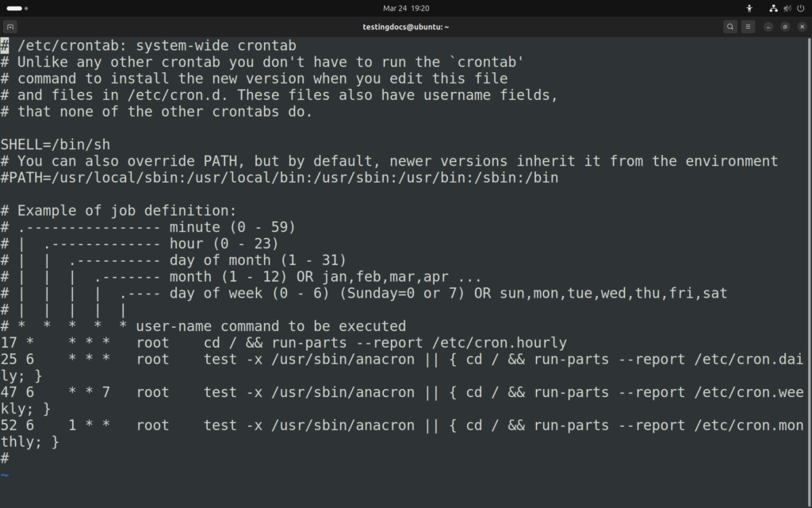Open the calendar from Mar 24 clock
This screenshot has height=508, width=812.
click(x=406, y=8)
